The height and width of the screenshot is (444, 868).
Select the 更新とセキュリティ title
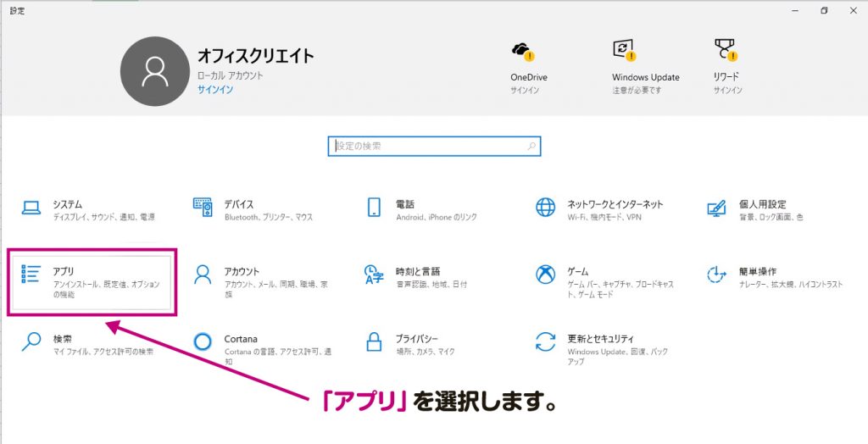601,339
